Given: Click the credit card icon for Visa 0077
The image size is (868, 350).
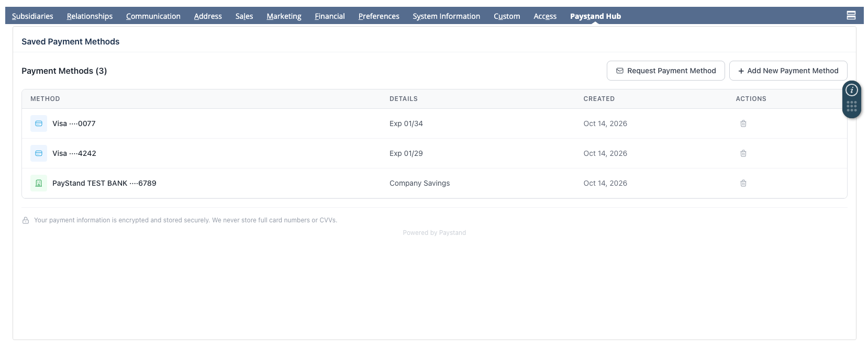Looking at the screenshot, I should pos(39,123).
